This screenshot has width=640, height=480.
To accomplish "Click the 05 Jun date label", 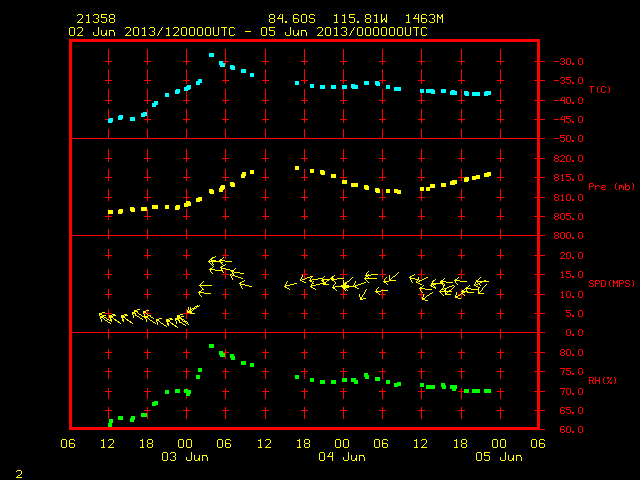I will point(499,457).
